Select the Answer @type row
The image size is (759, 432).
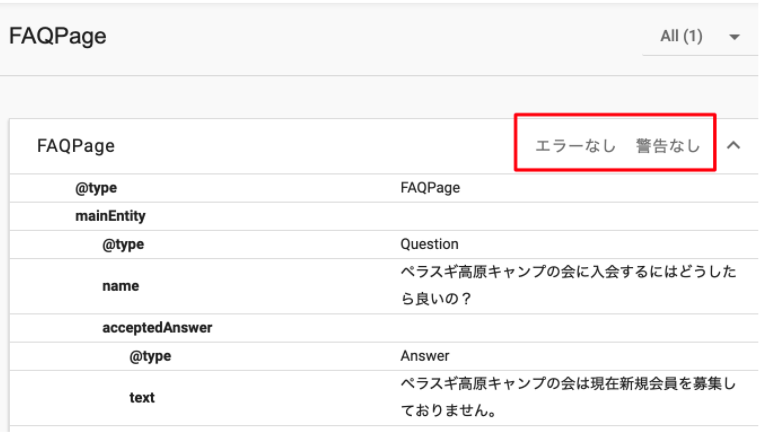[x=150, y=355]
